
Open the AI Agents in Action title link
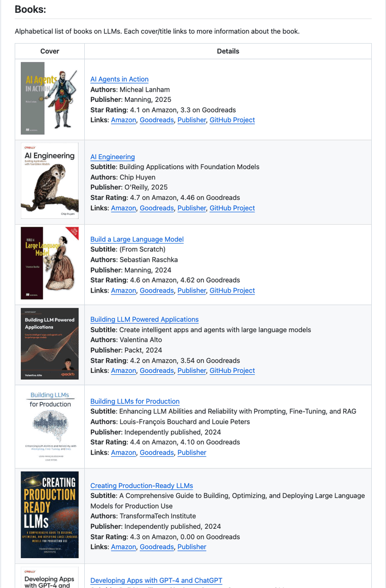[120, 79]
